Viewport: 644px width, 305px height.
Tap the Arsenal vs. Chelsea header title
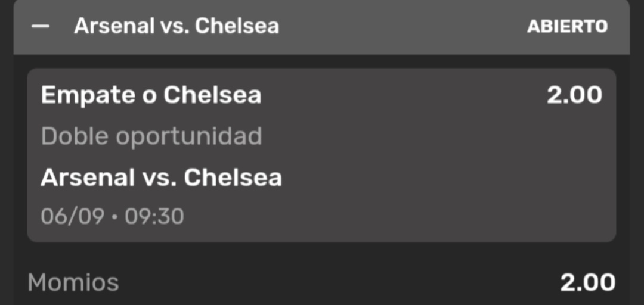tap(177, 26)
